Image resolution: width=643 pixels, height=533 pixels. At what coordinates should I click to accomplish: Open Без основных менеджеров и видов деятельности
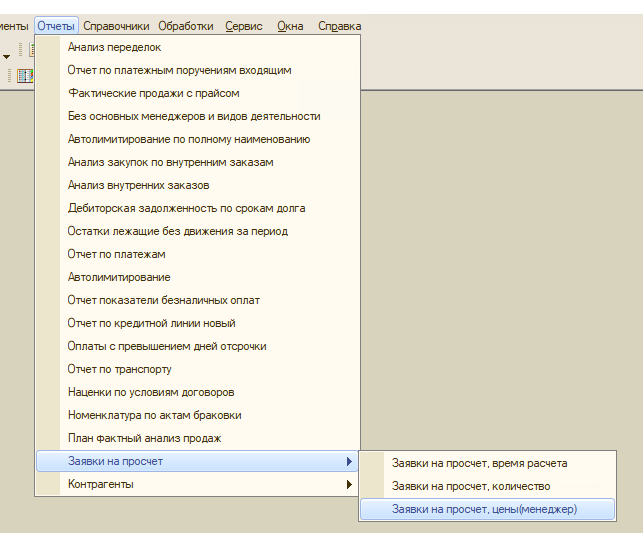point(198,116)
